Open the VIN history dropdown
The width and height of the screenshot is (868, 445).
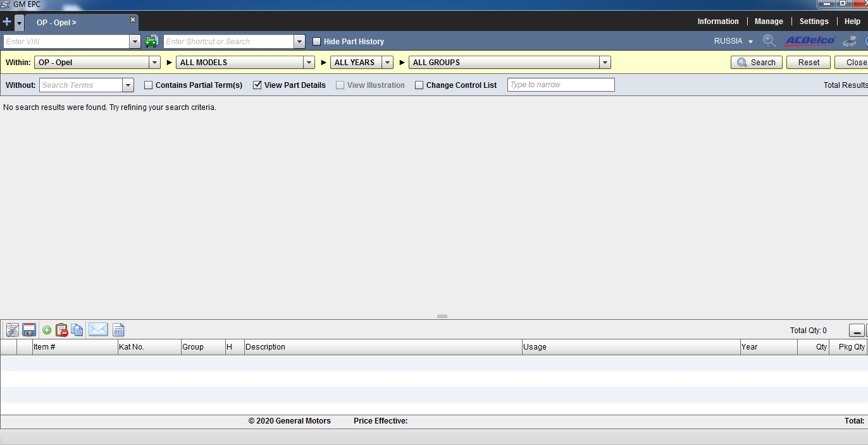click(135, 42)
